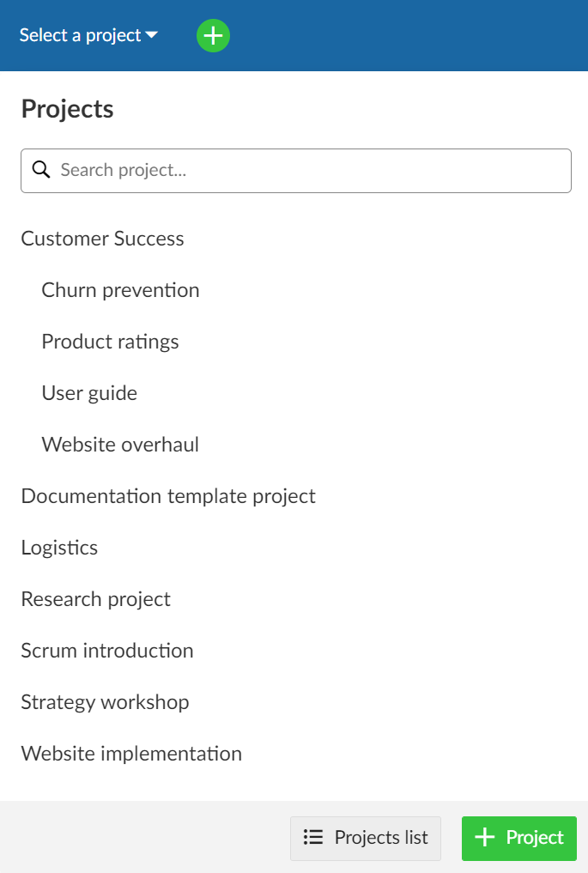
Task: Open the Strategy workshop project
Action: [105, 702]
